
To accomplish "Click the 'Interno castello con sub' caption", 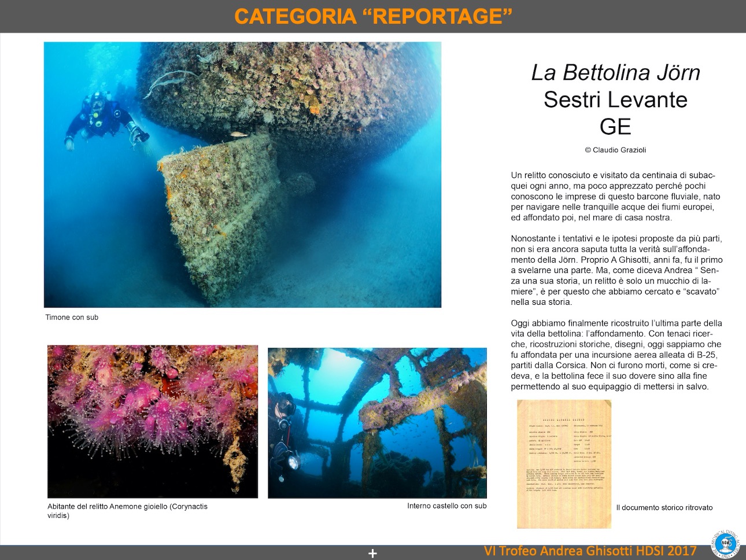I will (x=446, y=506).
